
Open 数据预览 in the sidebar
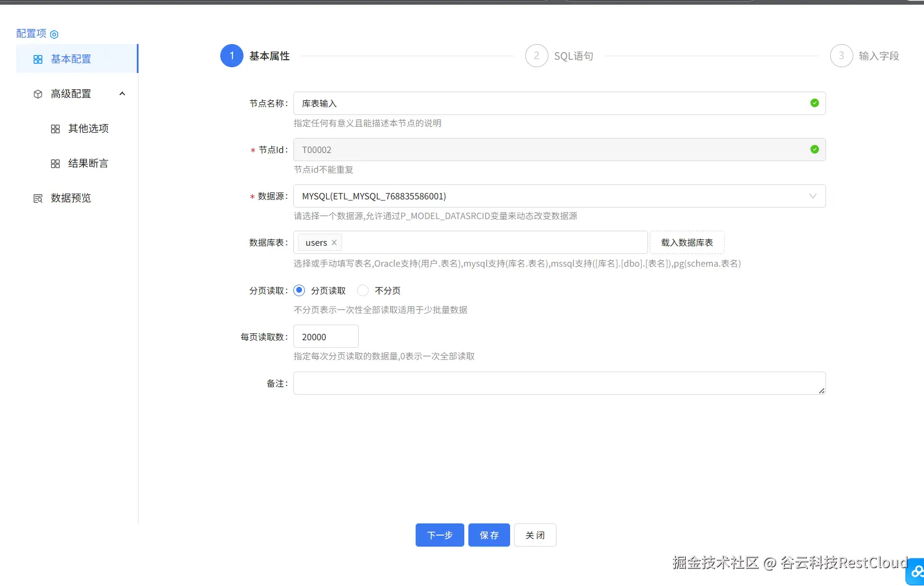pyautogui.click(x=71, y=198)
